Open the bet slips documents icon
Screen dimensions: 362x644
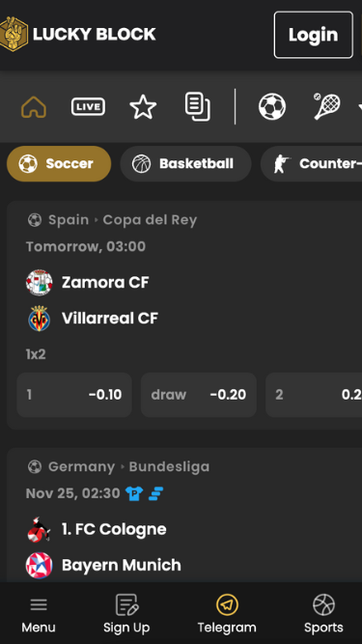[x=198, y=107]
